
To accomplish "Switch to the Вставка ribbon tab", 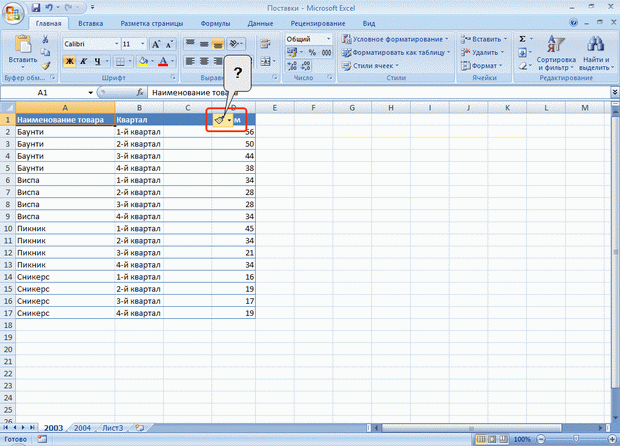I will pyautogui.click(x=91, y=23).
